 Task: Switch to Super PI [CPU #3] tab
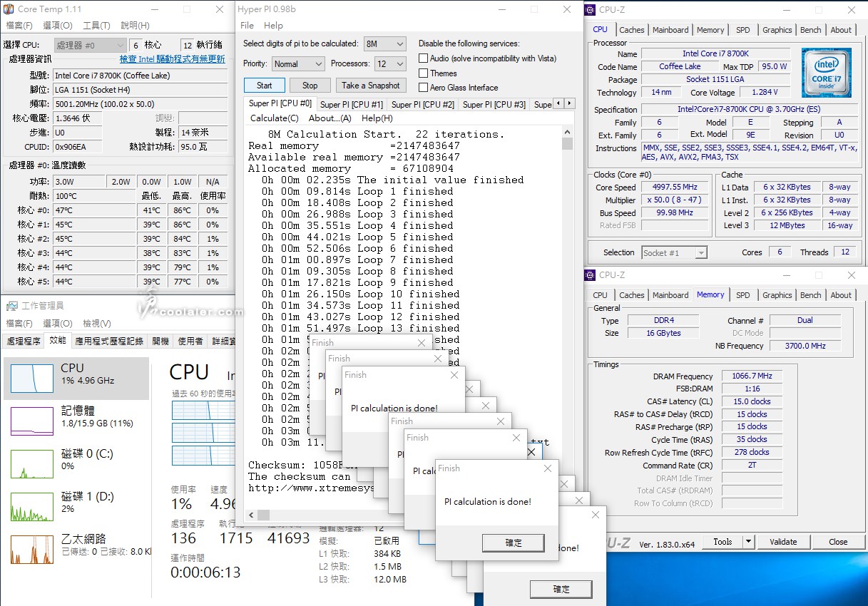[494, 104]
